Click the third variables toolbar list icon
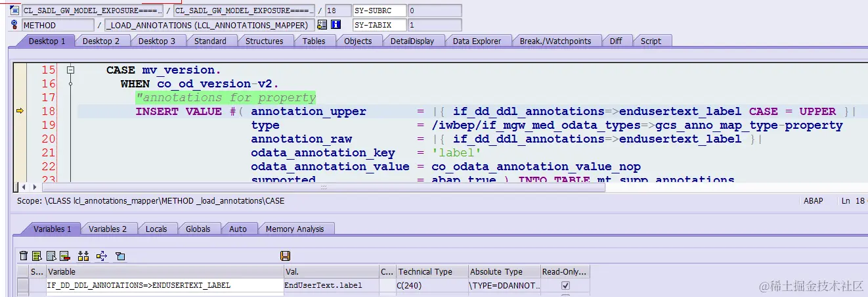868x297 pixels. tap(51, 256)
